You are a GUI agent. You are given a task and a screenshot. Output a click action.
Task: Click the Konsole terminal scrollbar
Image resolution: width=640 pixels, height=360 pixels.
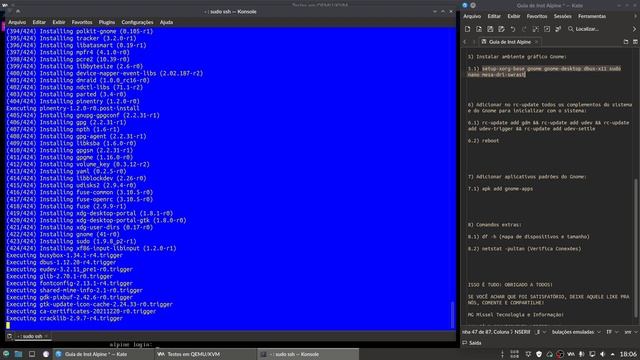452,314
